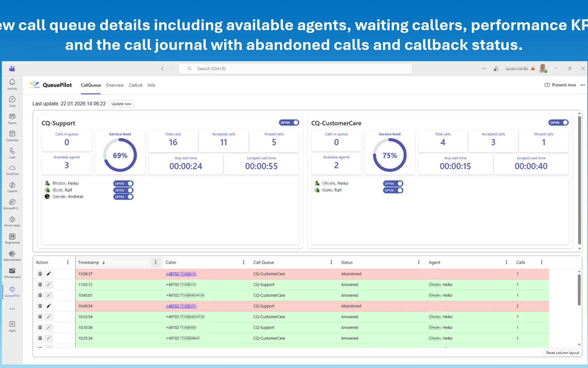Open details list for 10:45:01 call
The width and height of the screenshot is (588, 368).
pyautogui.click(x=40, y=295)
